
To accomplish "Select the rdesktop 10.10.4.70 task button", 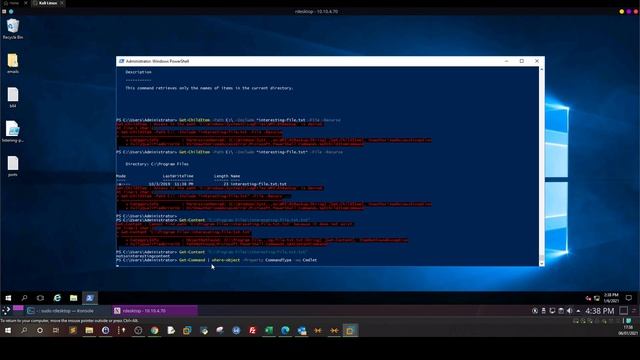I will (155, 311).
